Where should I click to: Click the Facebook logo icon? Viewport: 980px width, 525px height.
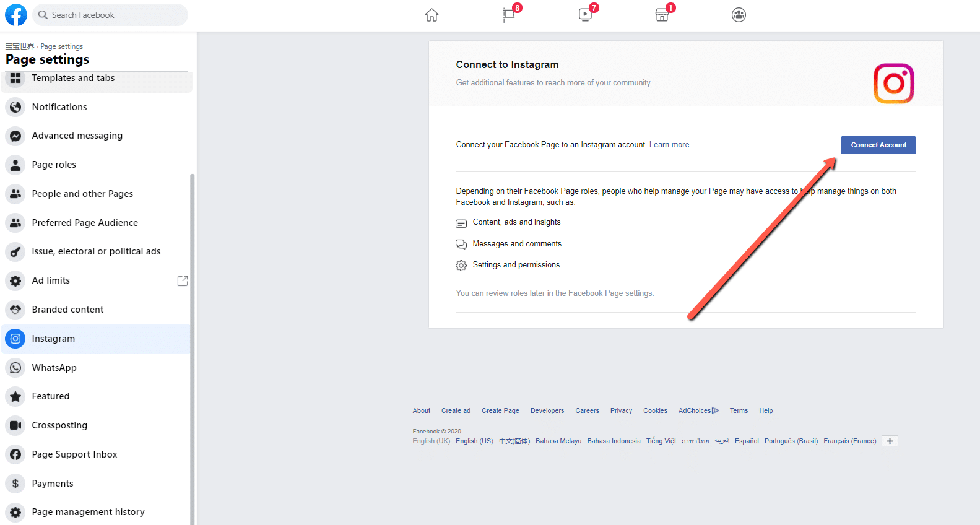(x=16, y=15)
